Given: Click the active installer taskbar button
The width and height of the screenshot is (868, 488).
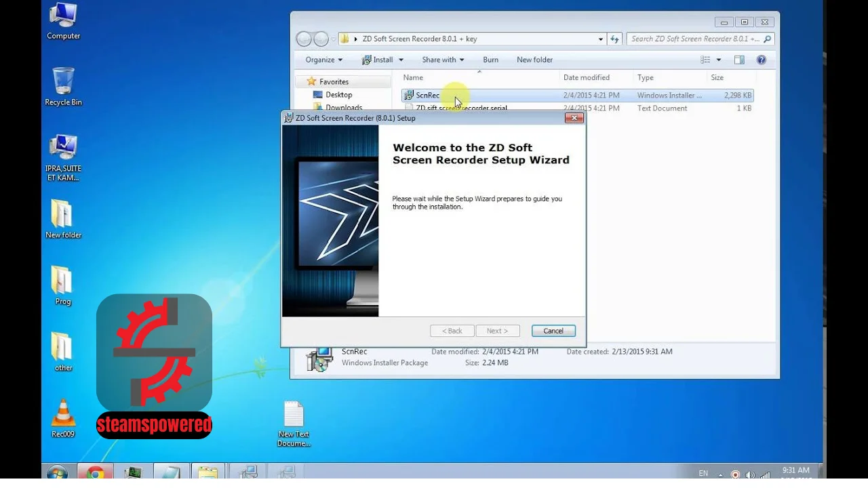Looking at the screenshot, I should coord(248,472).
